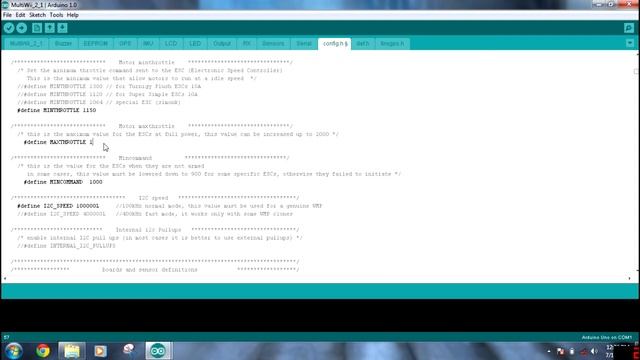
Task: Switch to Arduino IDE on the taskbar
Action: click(x=158, y=351)
